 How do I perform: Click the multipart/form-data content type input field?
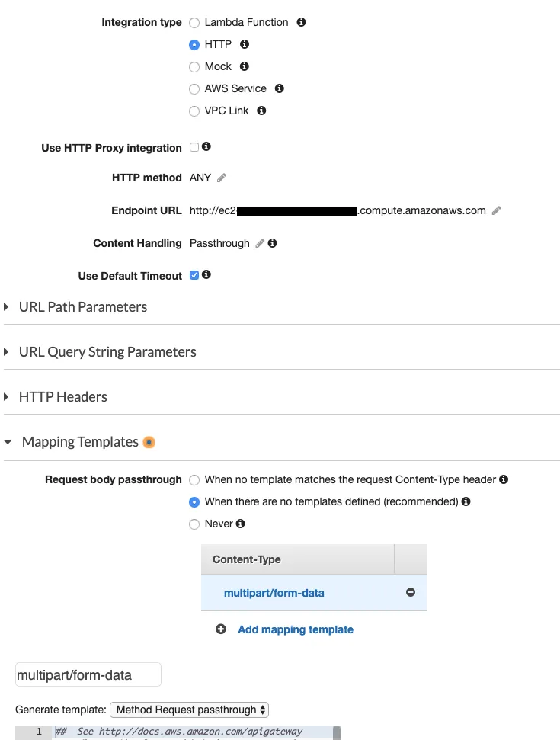pos(88,674)
